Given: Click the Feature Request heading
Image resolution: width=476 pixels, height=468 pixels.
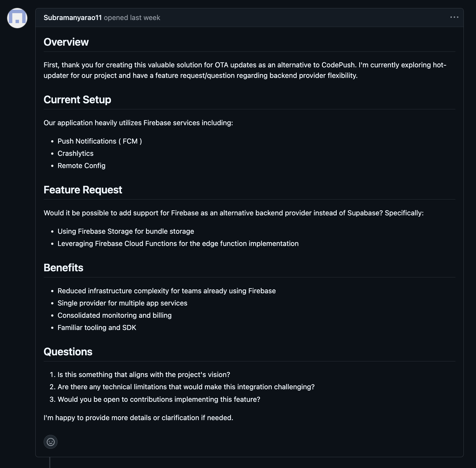Looking at the screenshot, I should (83, 190).
